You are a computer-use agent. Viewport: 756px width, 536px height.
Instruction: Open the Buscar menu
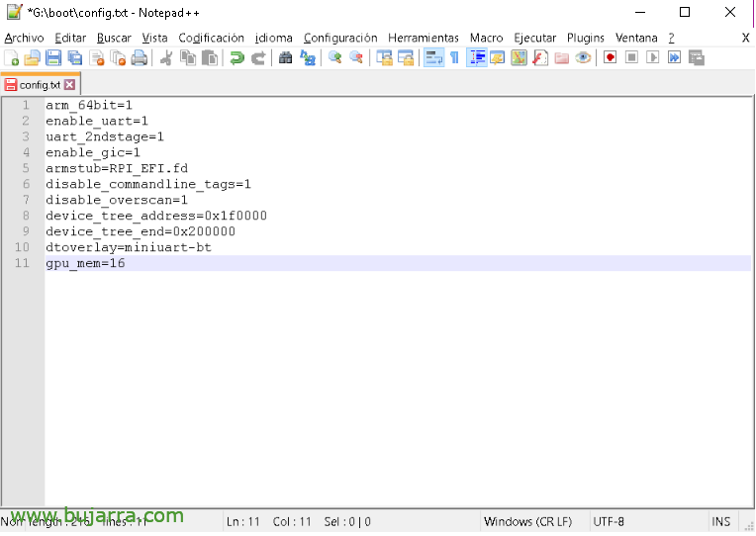(114, 38)
